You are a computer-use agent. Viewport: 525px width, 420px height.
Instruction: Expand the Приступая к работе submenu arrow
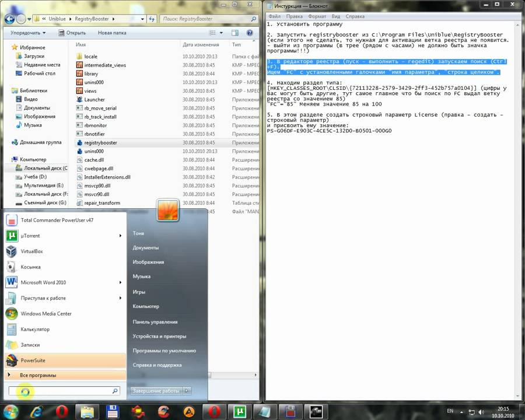pos(120,298)
